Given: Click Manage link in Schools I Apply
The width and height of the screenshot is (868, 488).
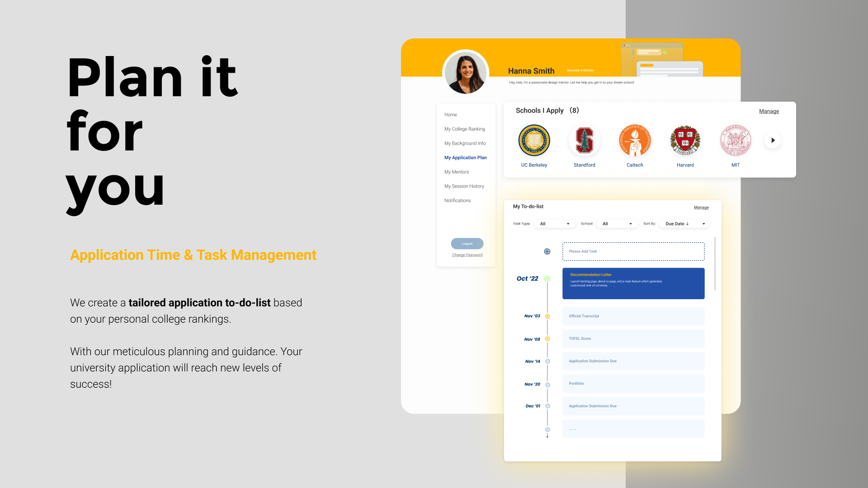Looking at the screenshot, I should (769, 111).
